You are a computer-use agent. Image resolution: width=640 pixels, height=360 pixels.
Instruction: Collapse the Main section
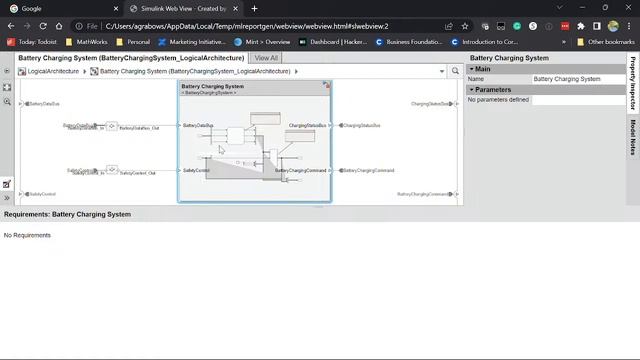[472, 69]
